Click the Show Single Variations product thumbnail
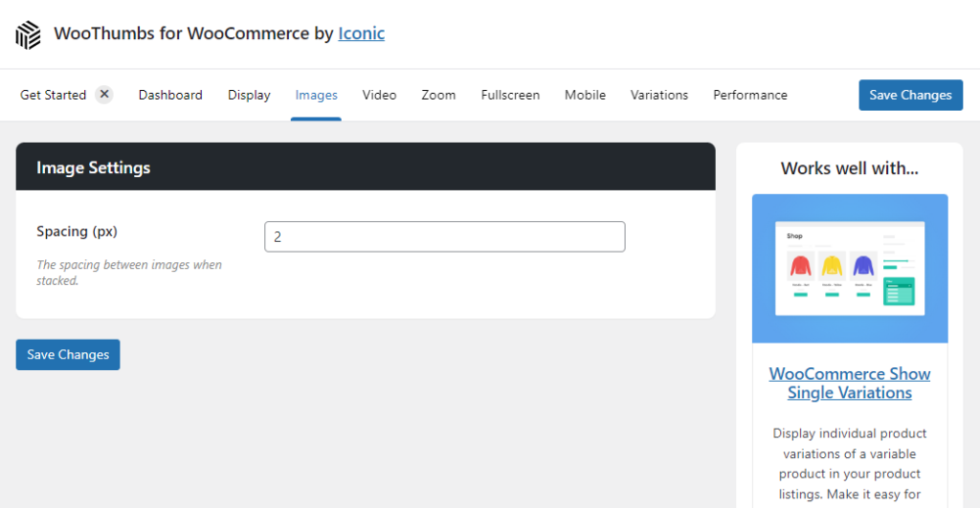Image resolution: width=980 pixels, height=508 pixels. 850,269
